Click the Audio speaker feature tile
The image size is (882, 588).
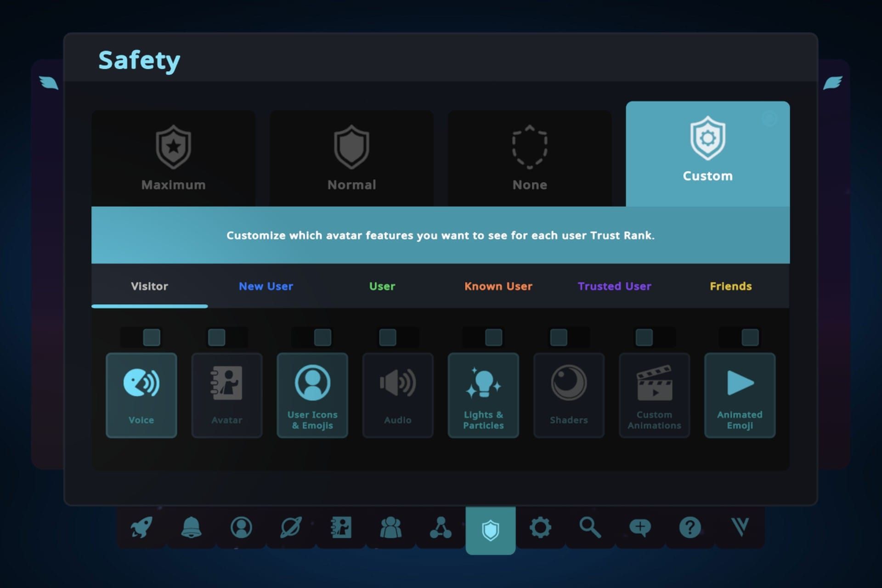398,395
